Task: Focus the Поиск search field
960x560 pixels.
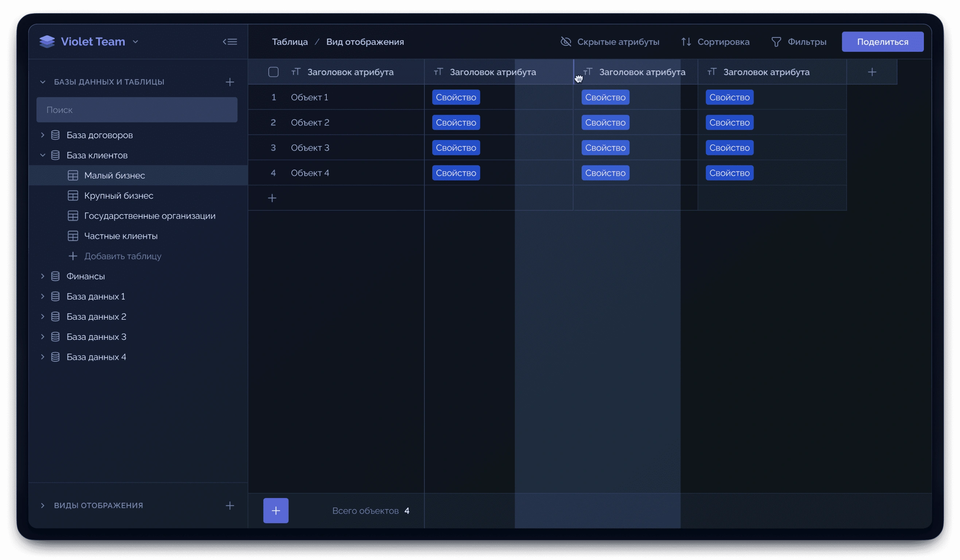Action: click(x=137, y=110)
